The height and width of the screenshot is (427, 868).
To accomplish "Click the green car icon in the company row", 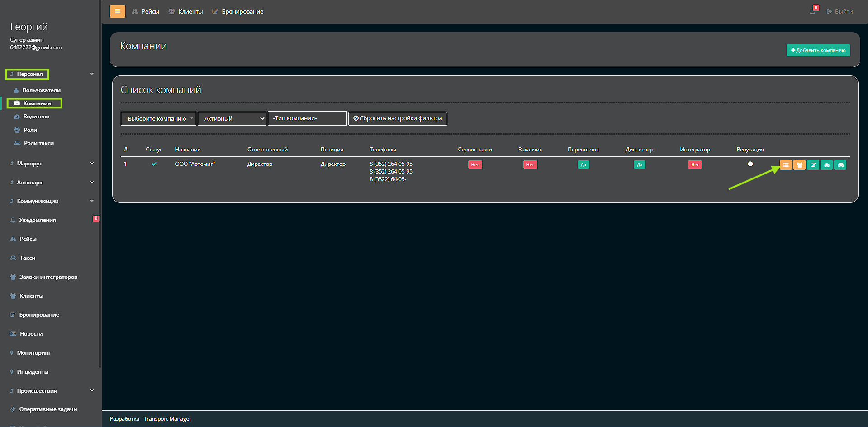I will tap(840, 165).
